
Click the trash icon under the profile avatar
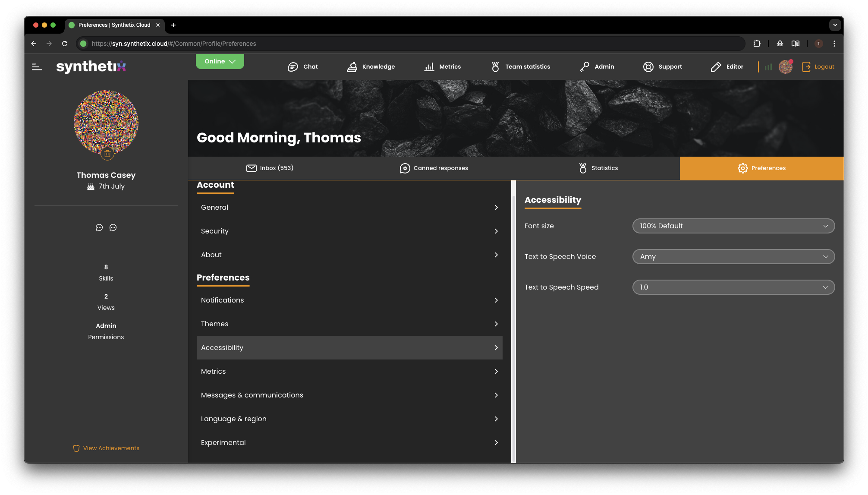click(x=107, y=154)
